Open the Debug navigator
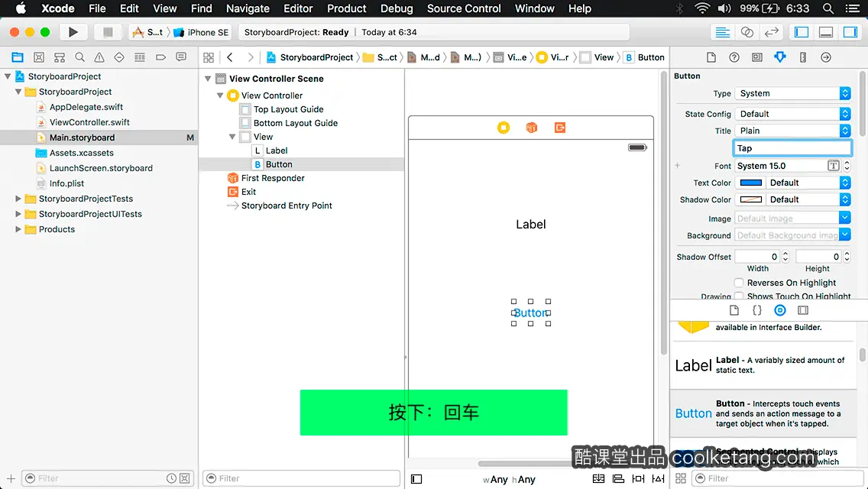The height and width of the screenshot is (489, 868). point(140,57)
